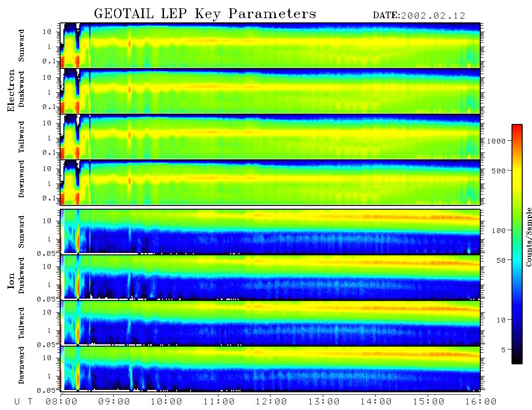Image resolution: width=532 pixels, height=410 pixels.
Task: Click the "12:00" time tick label
Action: (271, 402)
